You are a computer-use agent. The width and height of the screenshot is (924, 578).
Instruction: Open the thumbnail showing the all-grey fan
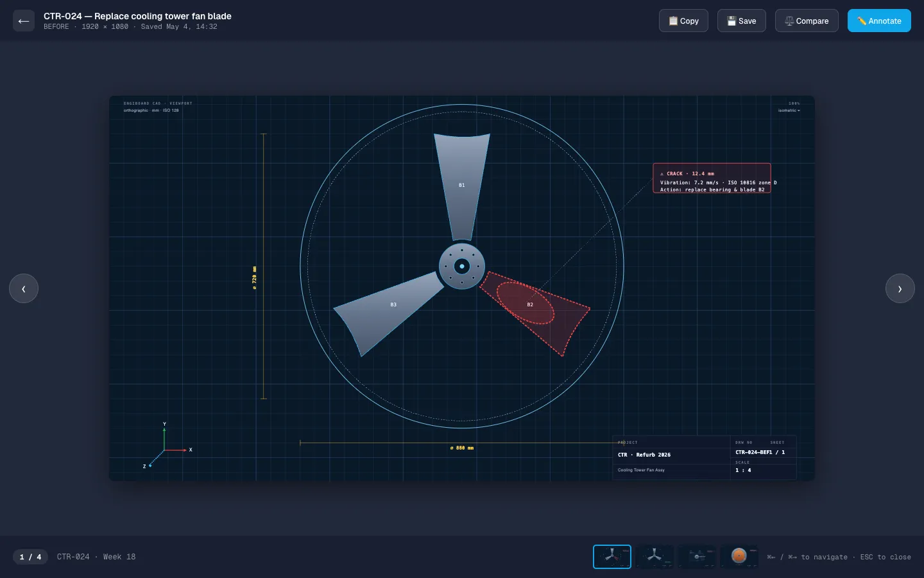point(654,557)
